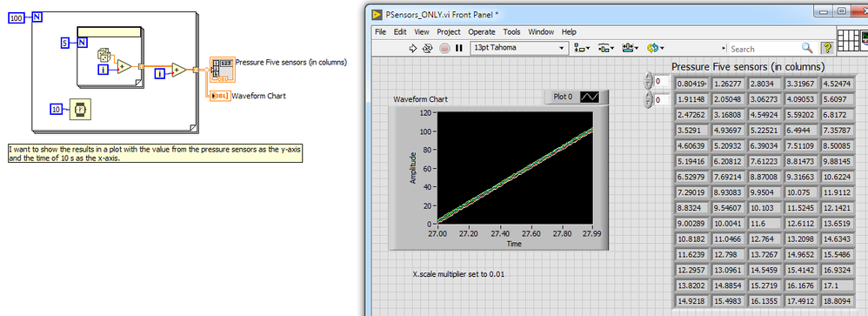Screen dimensions: 868x316
Task: Click the Run arrow button
Action: 412,48
